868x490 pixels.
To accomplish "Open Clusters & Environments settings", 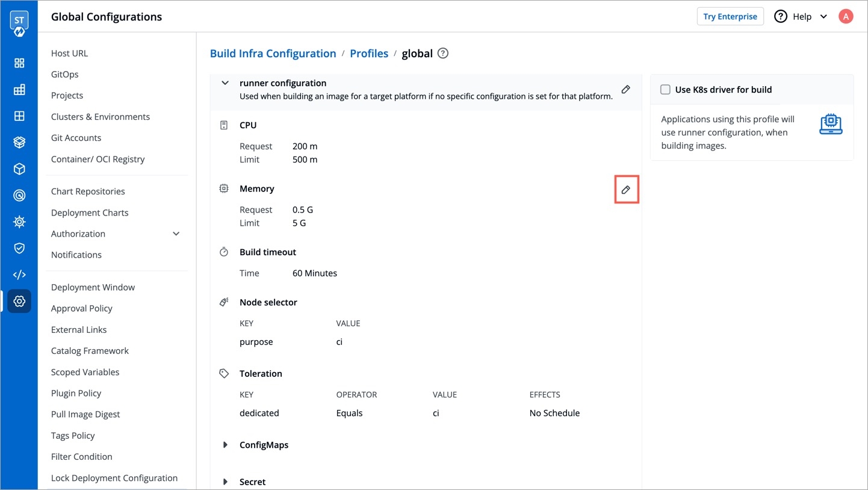I will [101, 116].
